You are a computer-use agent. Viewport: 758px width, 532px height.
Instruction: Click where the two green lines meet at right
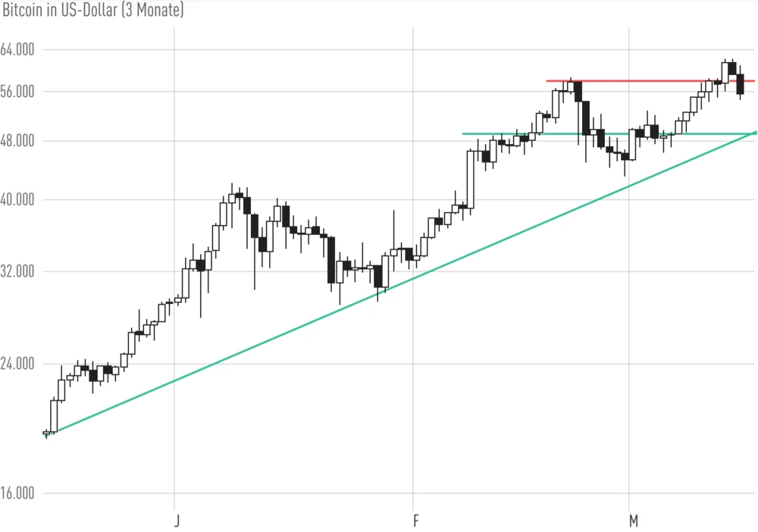coord(753,133)
